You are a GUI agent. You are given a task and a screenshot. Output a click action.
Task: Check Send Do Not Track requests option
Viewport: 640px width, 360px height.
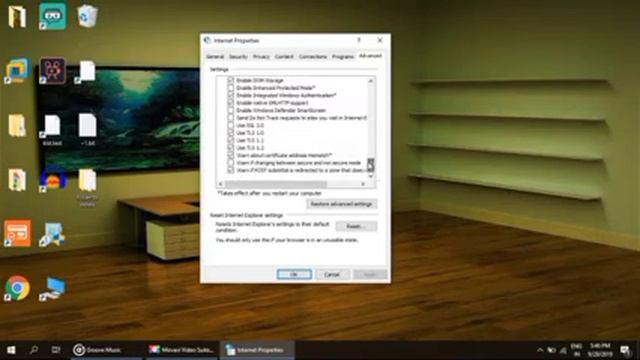231,118
